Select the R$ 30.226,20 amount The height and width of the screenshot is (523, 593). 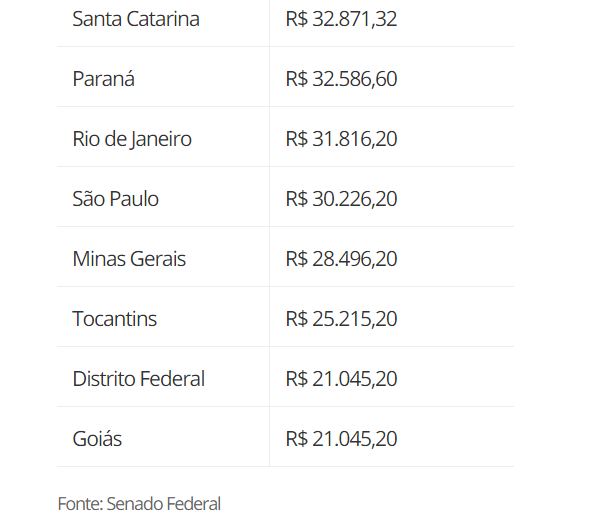pyautogui.click(x=341, y=199)
